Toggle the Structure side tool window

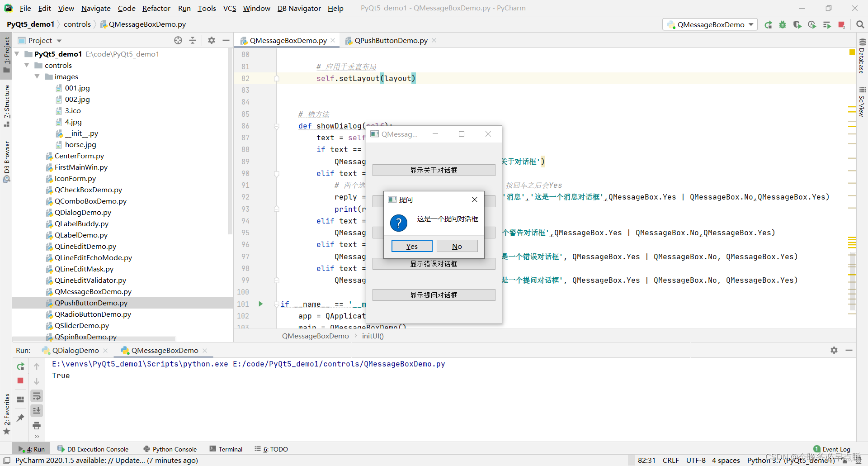(x=6, y=106)
